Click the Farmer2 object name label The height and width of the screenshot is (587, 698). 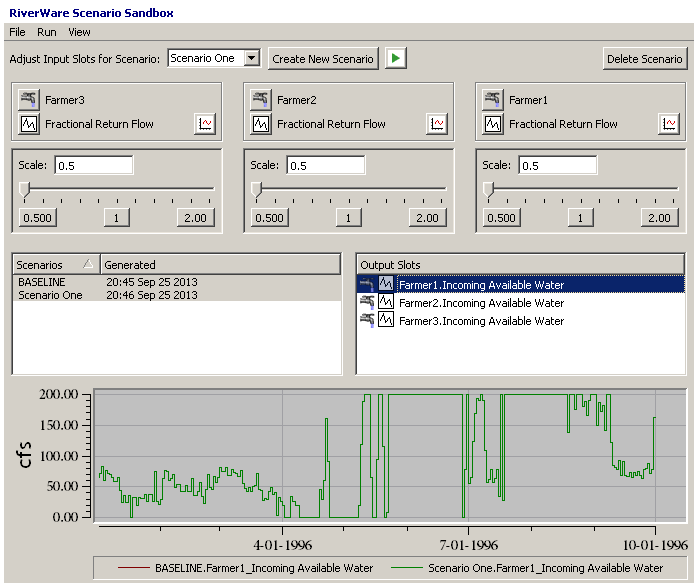(x=297, y=100)
